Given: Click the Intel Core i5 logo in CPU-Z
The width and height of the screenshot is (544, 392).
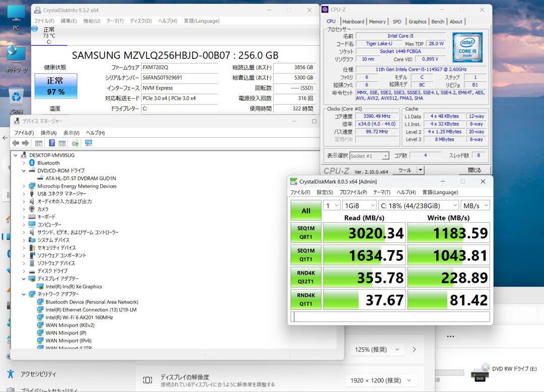Looking at the screenshot, I should coord(467,47).
